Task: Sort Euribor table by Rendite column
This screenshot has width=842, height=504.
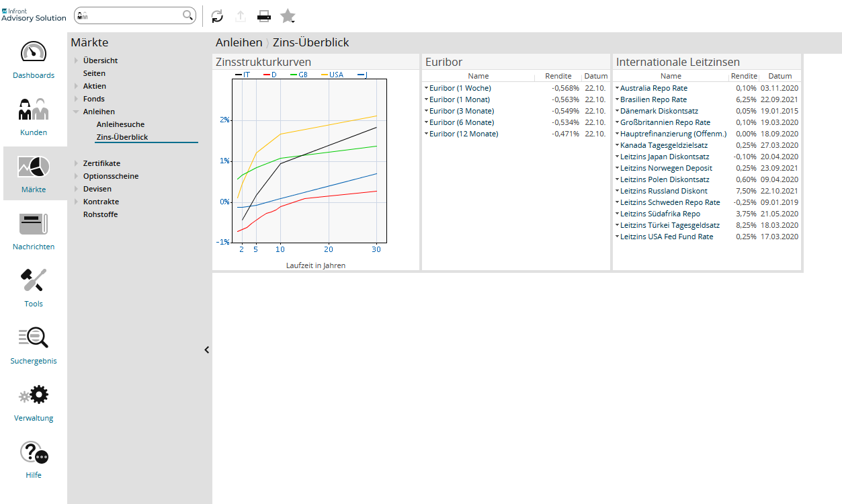Action: click(558, 76)
